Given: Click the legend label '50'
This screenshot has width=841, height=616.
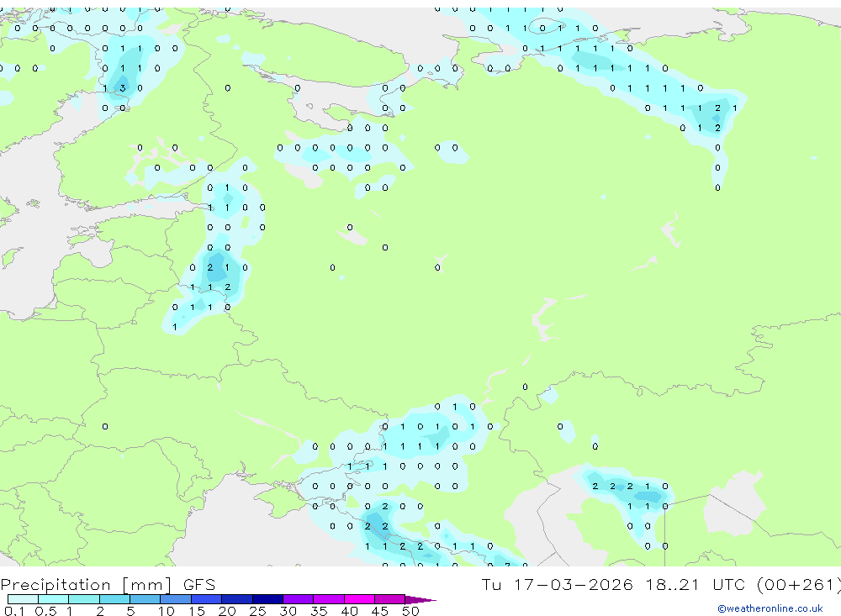Looking at the screenshot, I should click(x=410, y=611).
